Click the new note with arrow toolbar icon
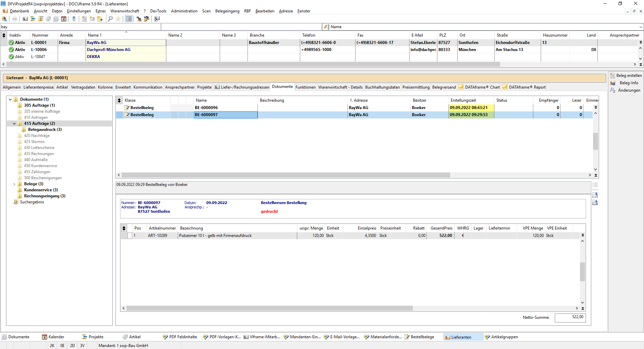Image resolution: width=644 pixels, height=349 pixels. click(x=100, y=19)
